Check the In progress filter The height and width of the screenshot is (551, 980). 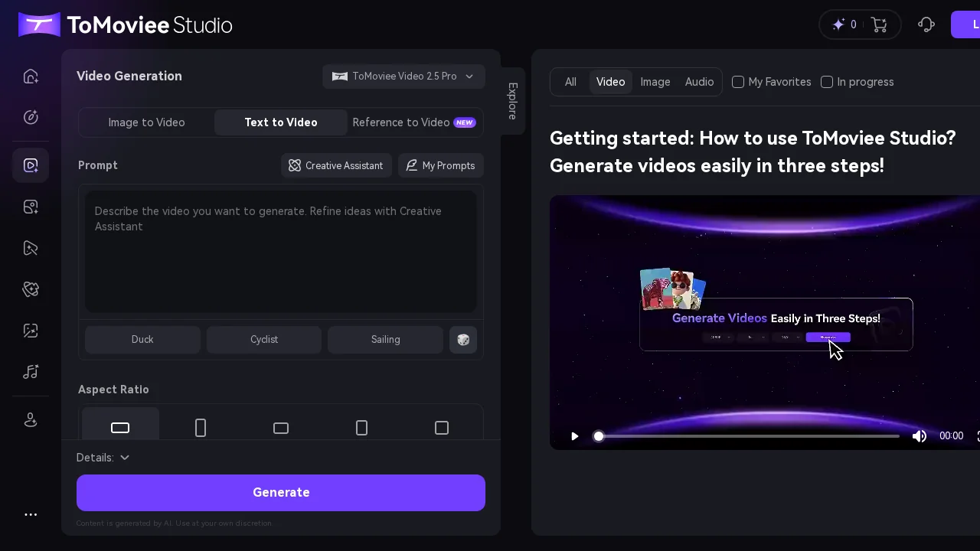(x=827, y=82)
